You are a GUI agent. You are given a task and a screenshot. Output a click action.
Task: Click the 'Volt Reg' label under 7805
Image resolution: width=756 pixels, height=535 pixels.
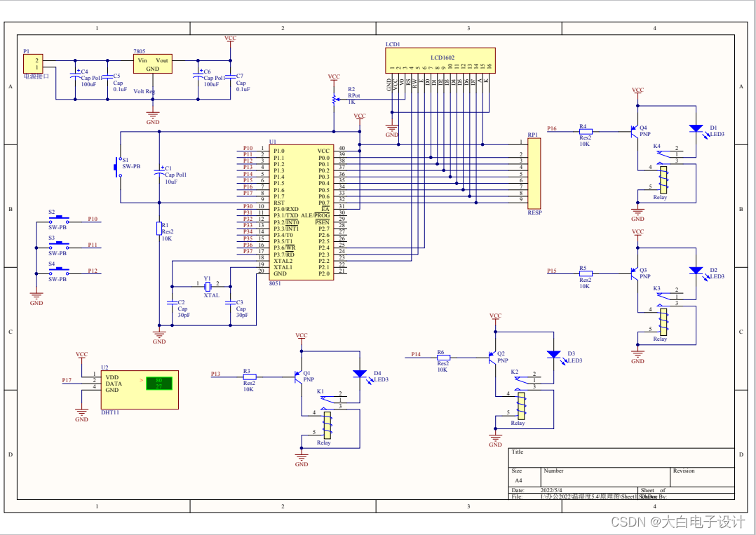pyautogui.click(x=144, y=91)
